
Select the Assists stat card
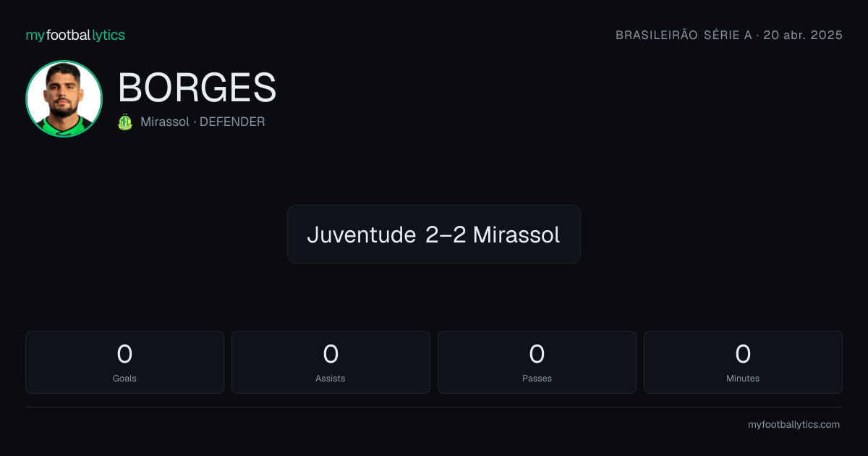click(331, 362)
